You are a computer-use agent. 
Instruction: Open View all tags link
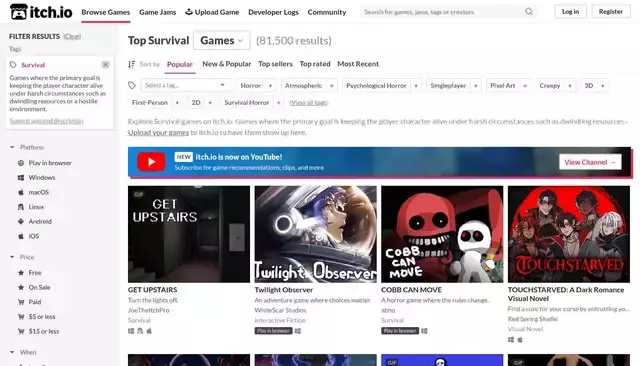pyautogui.click(x=309, y=103)
